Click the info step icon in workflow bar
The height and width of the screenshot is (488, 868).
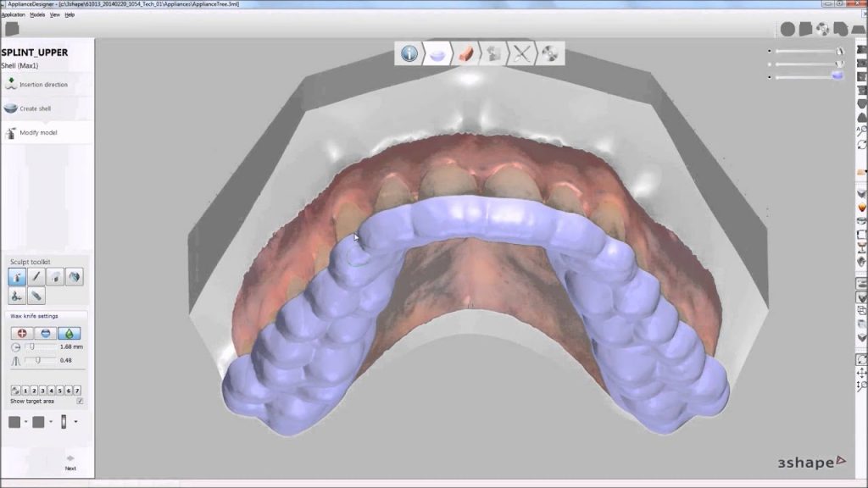click(x=409, y=54)
